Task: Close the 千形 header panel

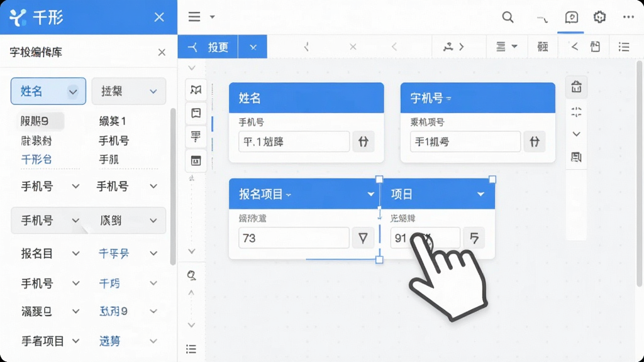Action: (159, 17)
